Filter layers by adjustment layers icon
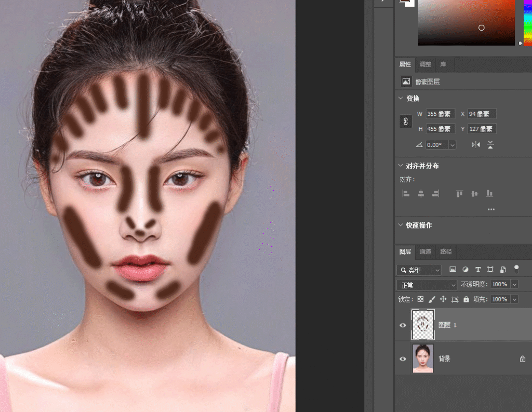 [465, 270]
